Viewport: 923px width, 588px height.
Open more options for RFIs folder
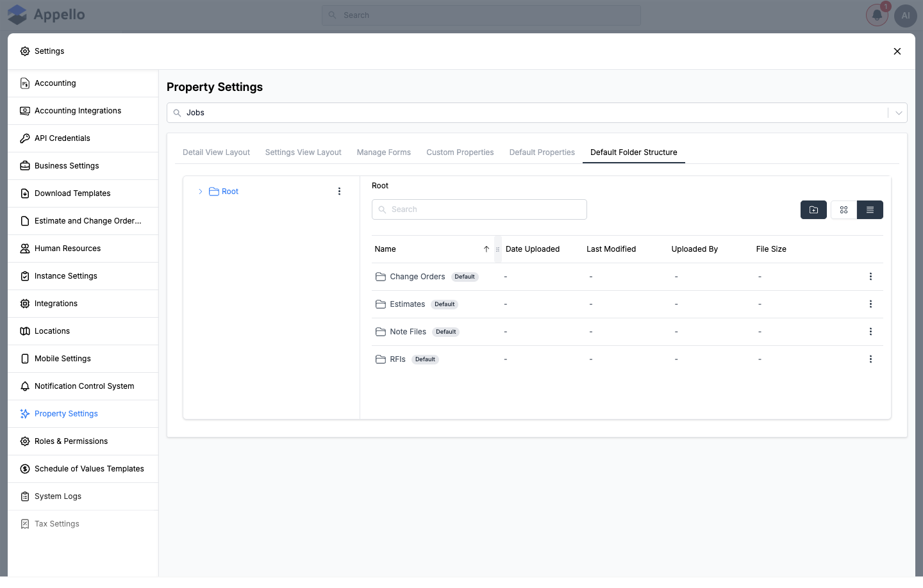pyautogui.click(x=870, y=359)
